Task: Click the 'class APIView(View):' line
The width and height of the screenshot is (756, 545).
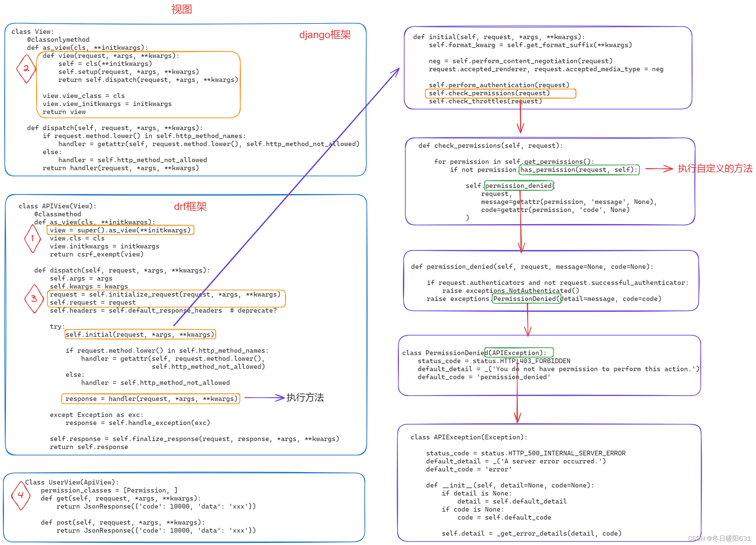Action: [x=57, y=206]
